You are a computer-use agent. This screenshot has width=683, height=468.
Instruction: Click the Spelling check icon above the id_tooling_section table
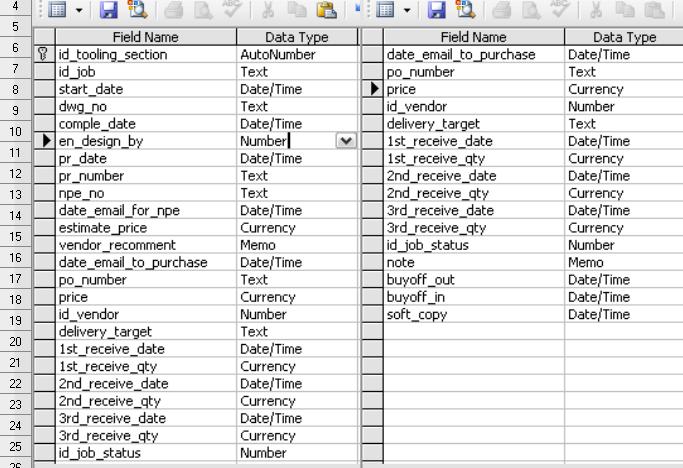coord(231,9)
